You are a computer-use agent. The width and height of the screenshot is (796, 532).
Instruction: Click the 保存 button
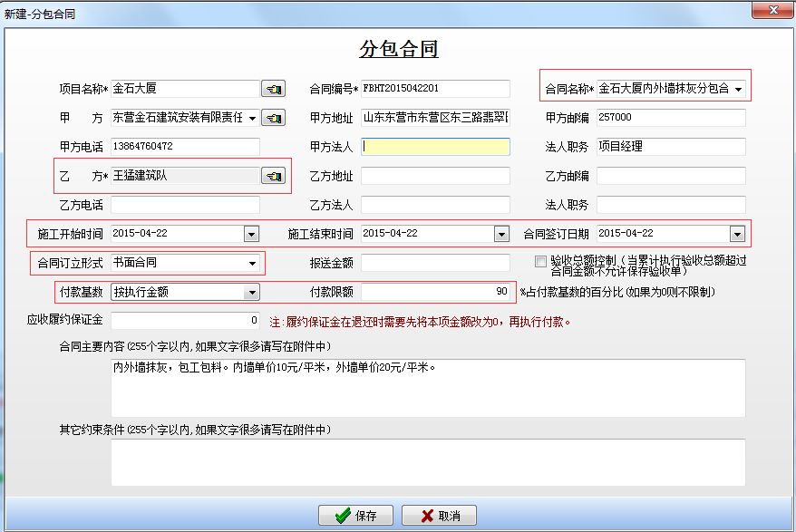[355, 516]
